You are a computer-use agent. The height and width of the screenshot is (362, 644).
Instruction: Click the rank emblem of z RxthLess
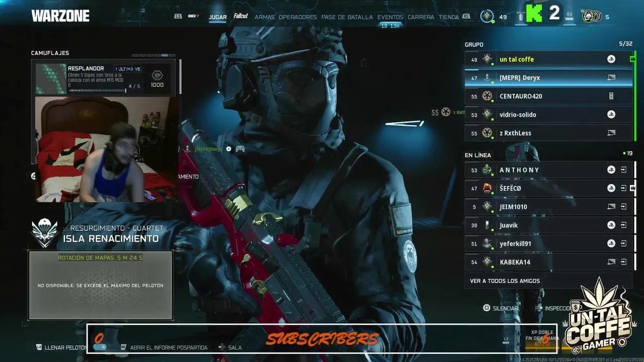pos(487,133)
